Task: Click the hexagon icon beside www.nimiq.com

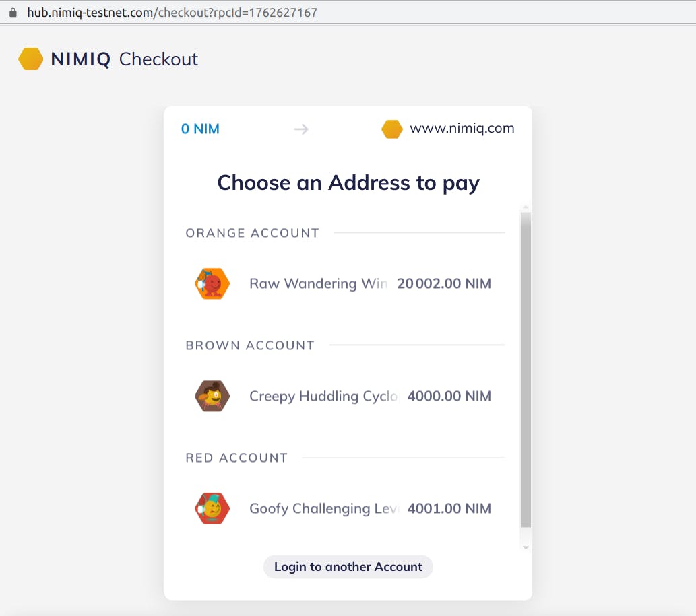Action: click(x=392, y=129)
